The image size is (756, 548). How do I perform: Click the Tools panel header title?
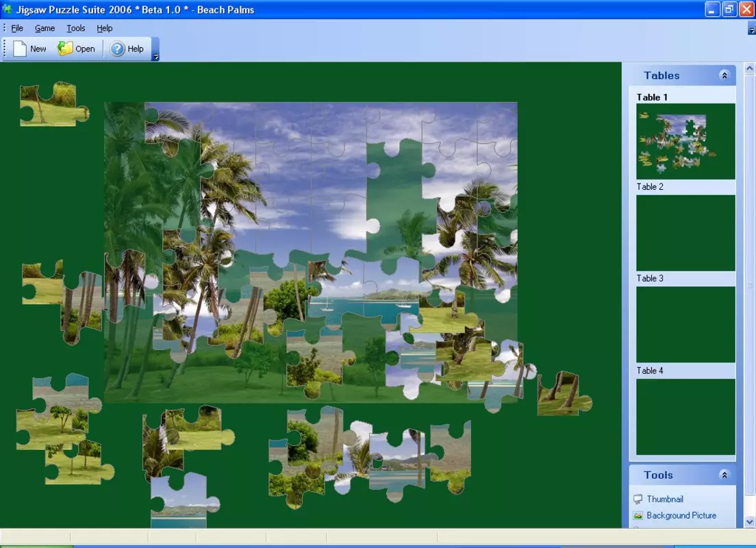coord(658,475)
